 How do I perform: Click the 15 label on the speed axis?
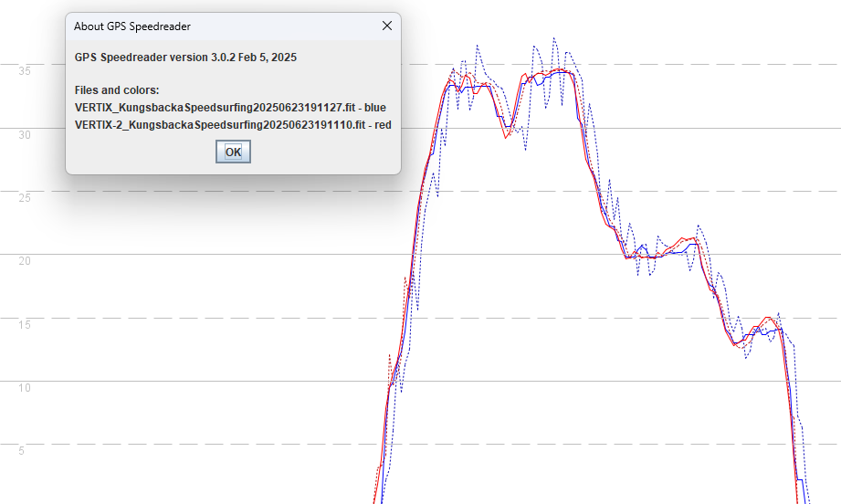25,324
